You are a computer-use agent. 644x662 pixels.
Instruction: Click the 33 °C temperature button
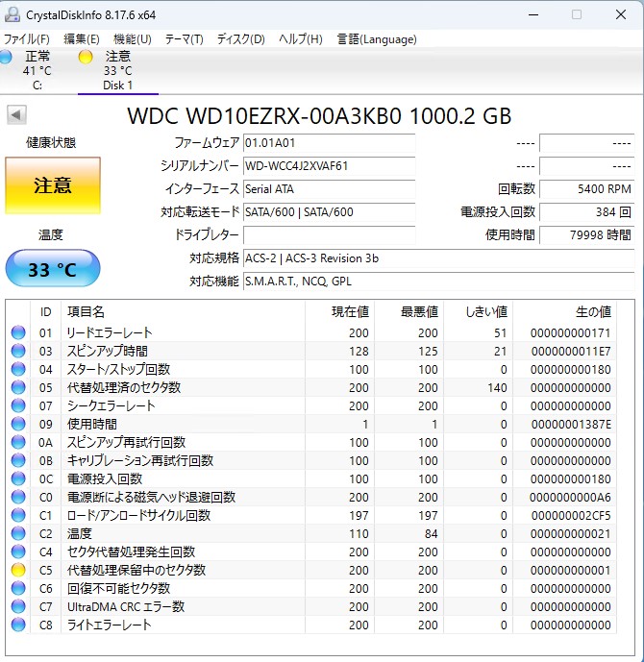click(x=53, y=268)
